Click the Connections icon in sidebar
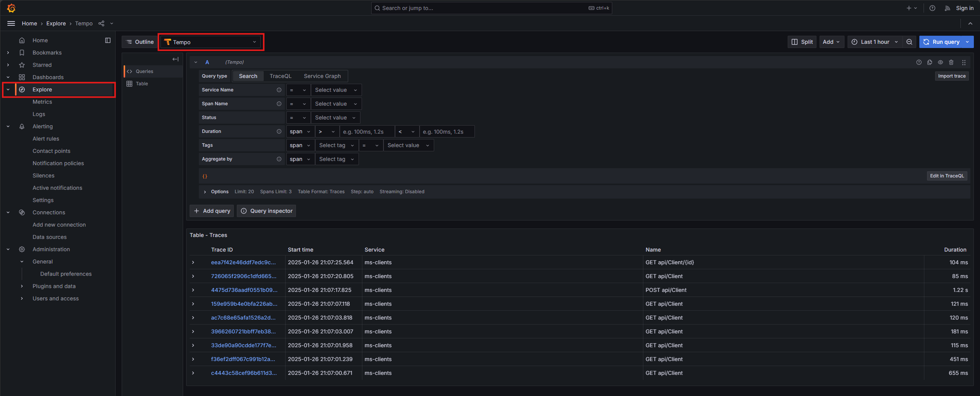This screenshot has width=980, height=396. click(22, 212)
